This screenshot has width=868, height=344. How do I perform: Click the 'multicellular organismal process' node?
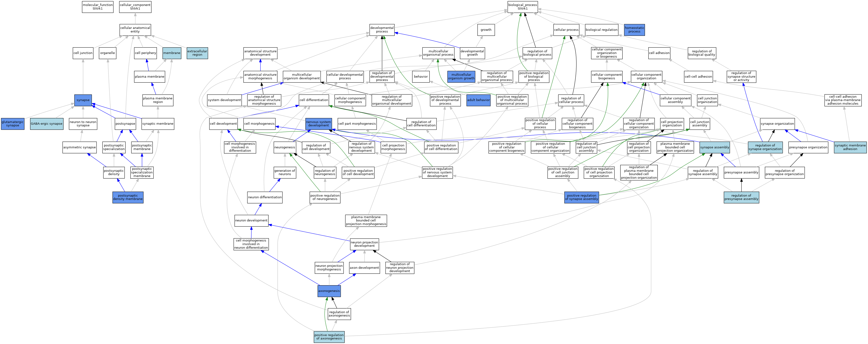click(438, 53)
